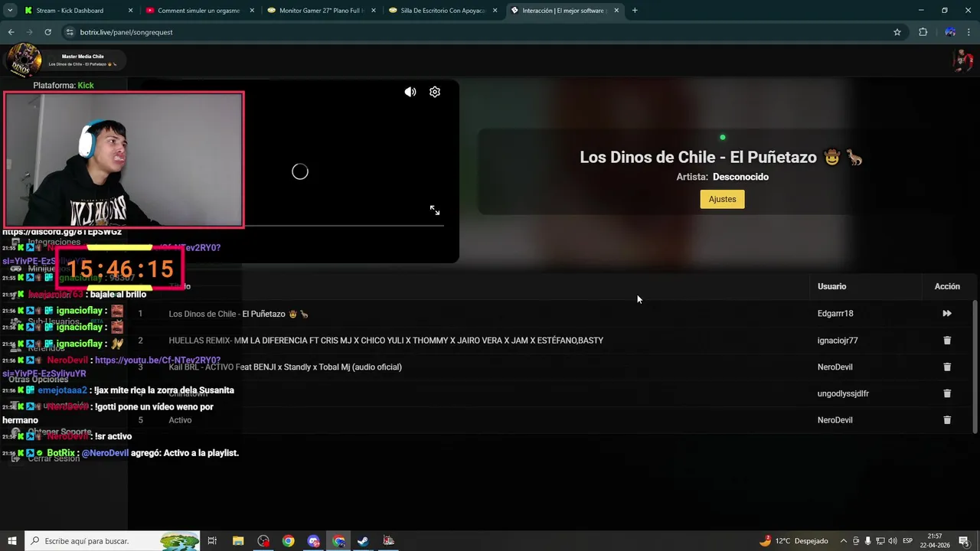Click the song queue vertical scrollbar
The width and height of the screenshot is (980, 551).
(x=975, y=367)
